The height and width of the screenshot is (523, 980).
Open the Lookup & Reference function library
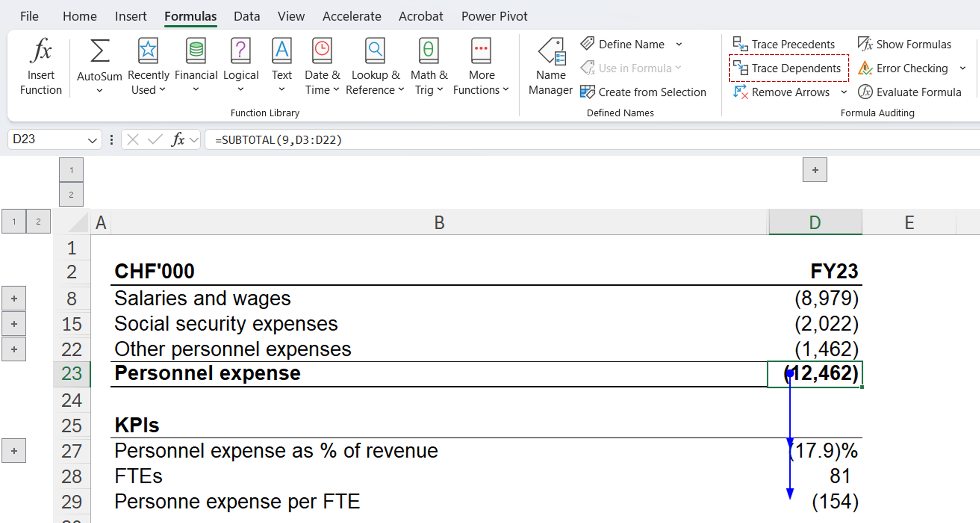point(374,65)
